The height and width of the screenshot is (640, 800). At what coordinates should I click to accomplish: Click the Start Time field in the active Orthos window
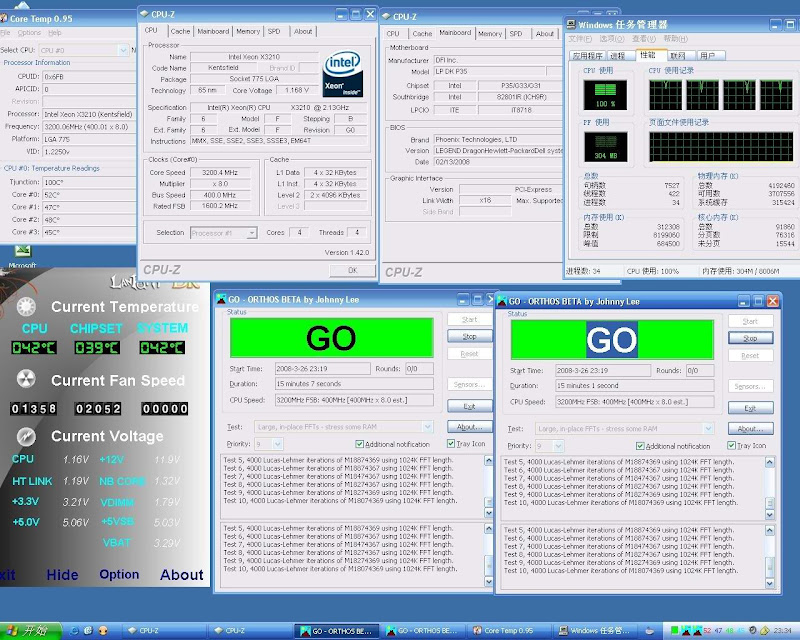[603, 371]
